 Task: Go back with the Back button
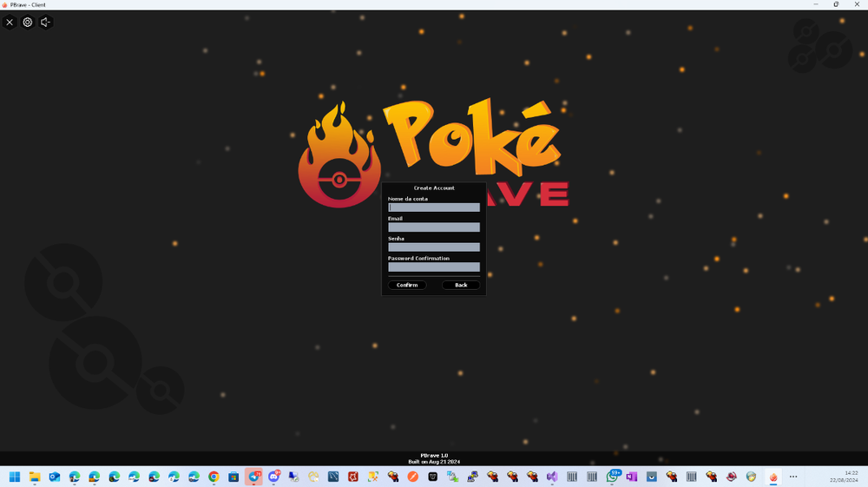[461, 285]
